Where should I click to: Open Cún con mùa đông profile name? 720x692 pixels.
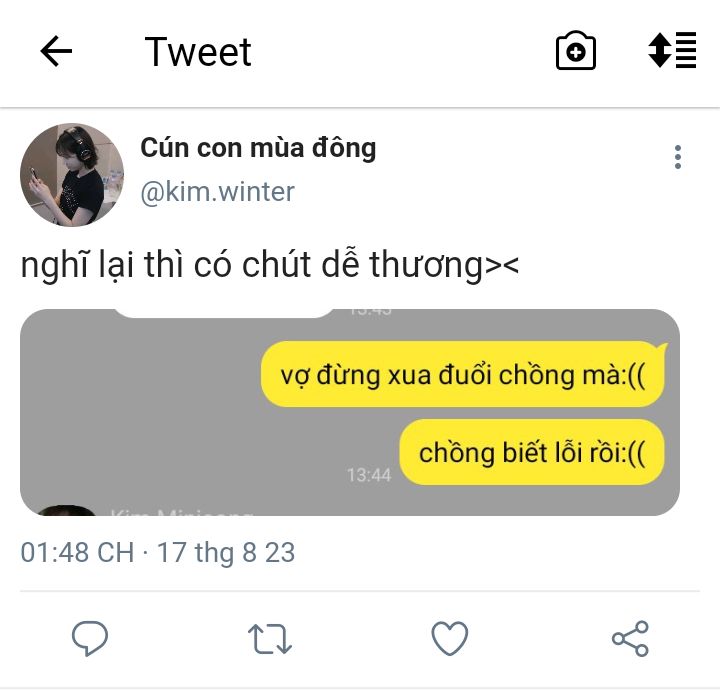pos(258,148)
